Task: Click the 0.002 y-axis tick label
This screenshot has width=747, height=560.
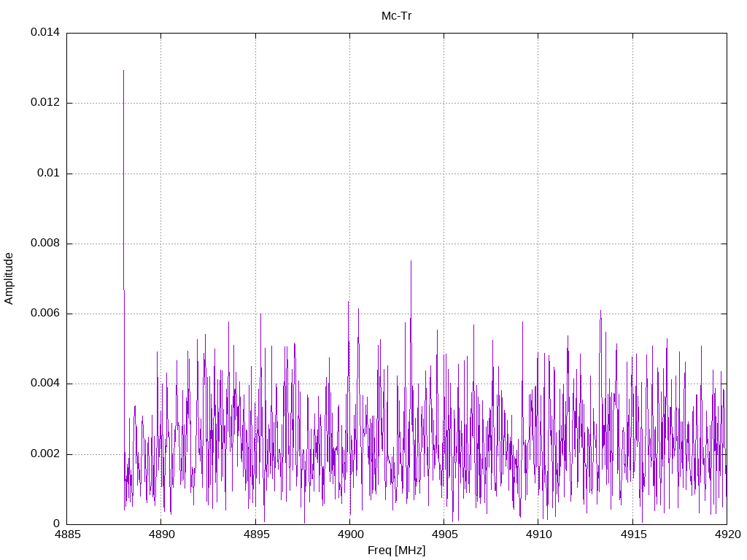Action: tap(44, 454)
